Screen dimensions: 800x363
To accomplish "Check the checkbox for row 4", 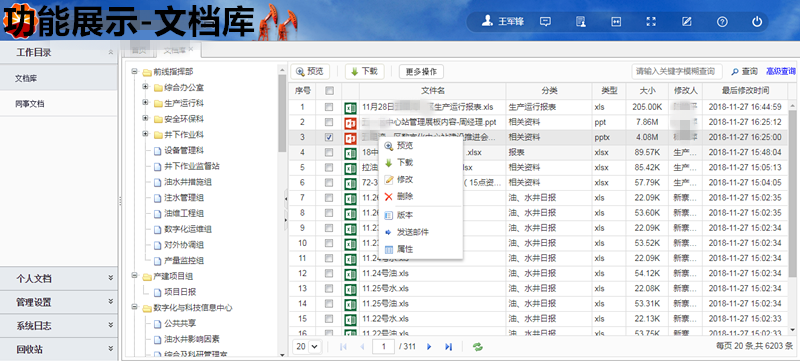I will click(x=329, y=153).
